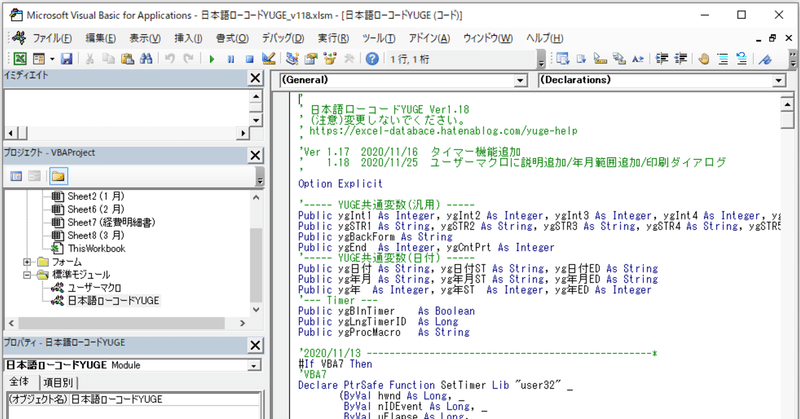800x419 pixels.
Task: Click the Redo arrow icon
Action: point(188,59)
